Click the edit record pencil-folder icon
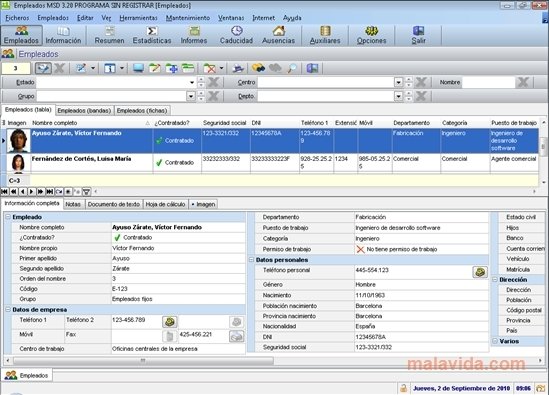This screenshot has height=395, width=549. pos(155,68)
